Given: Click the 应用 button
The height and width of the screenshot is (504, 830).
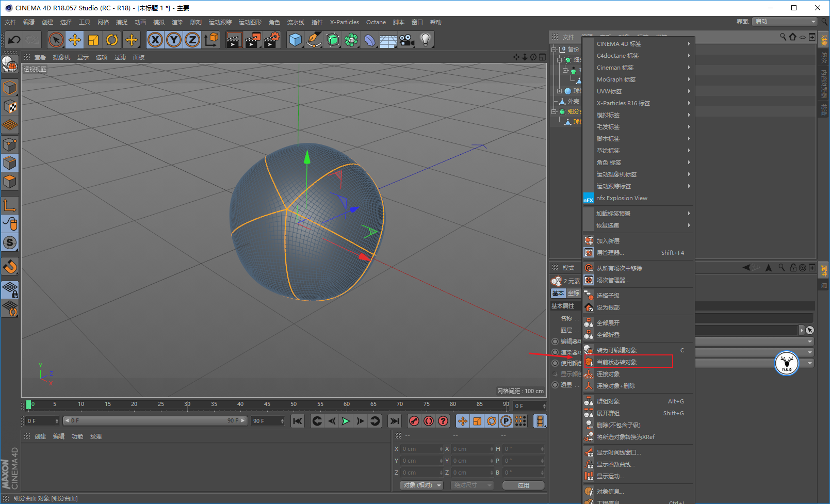Looking at the screenshot, I should click(524, 485).
